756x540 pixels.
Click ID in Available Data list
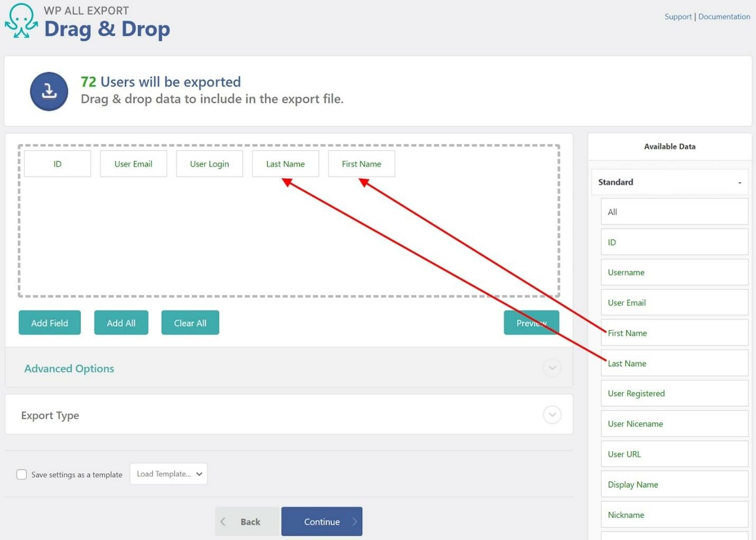tap(675, 242)
